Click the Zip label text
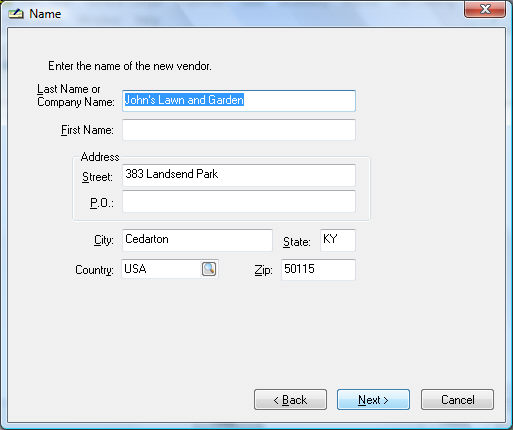Image resolution: width=513 pixels, height=430 pixels. (x=263, y=270)
